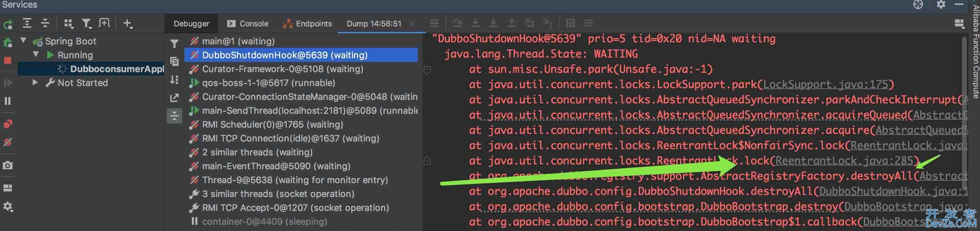This screenshot has height=231, width=980.
Task: Click the Show Execution Point lines icon
Action: 434,24
